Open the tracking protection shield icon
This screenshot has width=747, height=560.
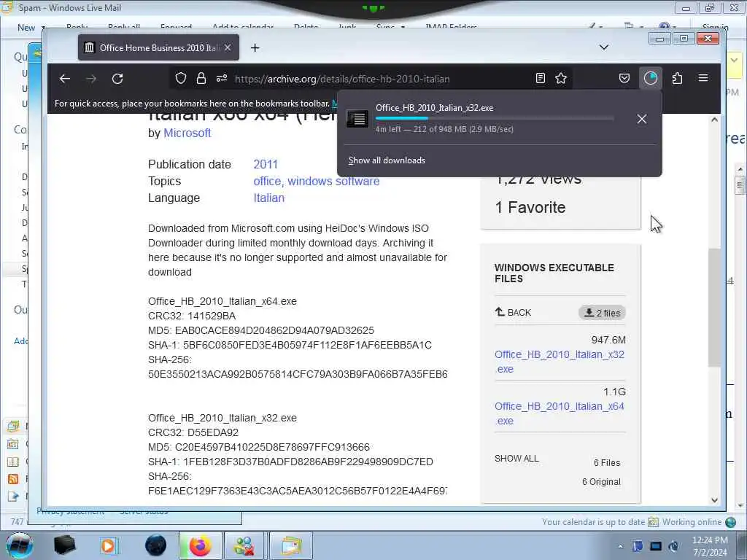pos(181,78)
